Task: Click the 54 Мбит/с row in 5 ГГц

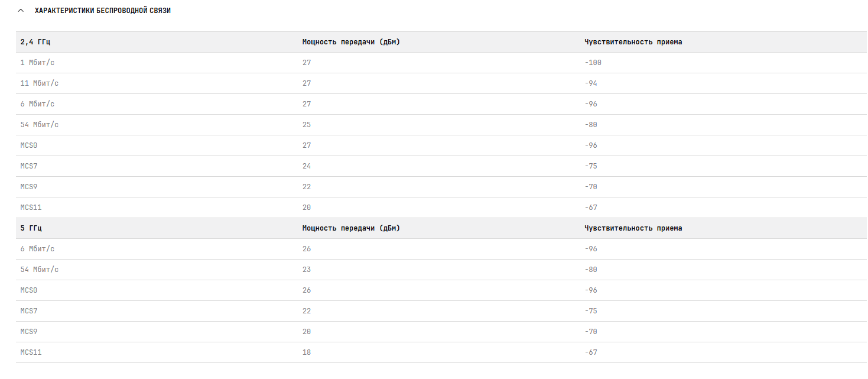Action: pos(441,270)
